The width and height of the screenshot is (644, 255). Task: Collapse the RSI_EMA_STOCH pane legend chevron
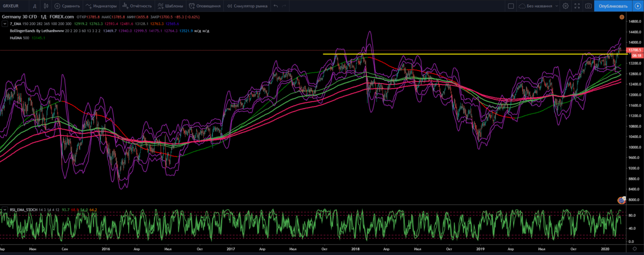(x=6, y=209)
